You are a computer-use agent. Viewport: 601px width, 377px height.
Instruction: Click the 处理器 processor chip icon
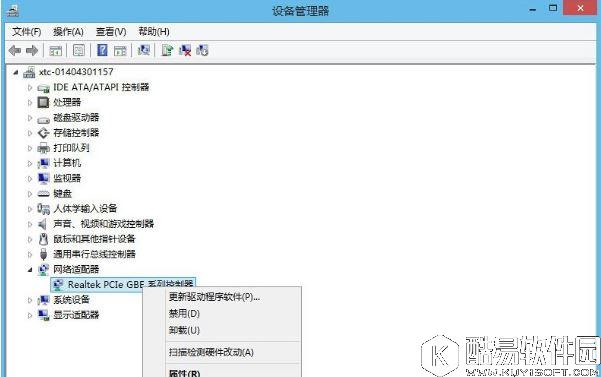coord(43,102)
